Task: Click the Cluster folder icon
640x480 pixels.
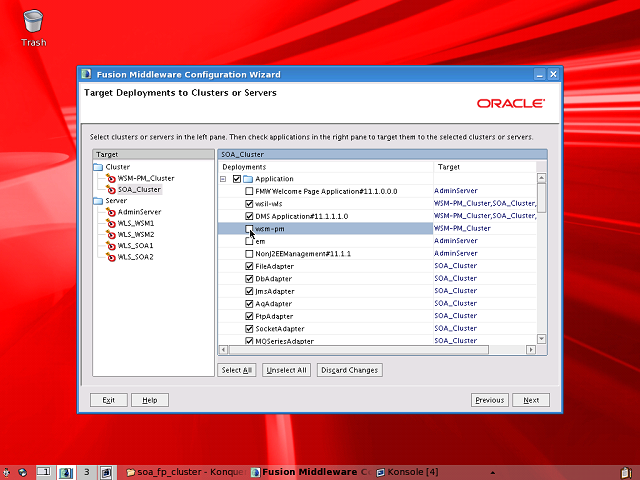Action: tap(98, 167)
